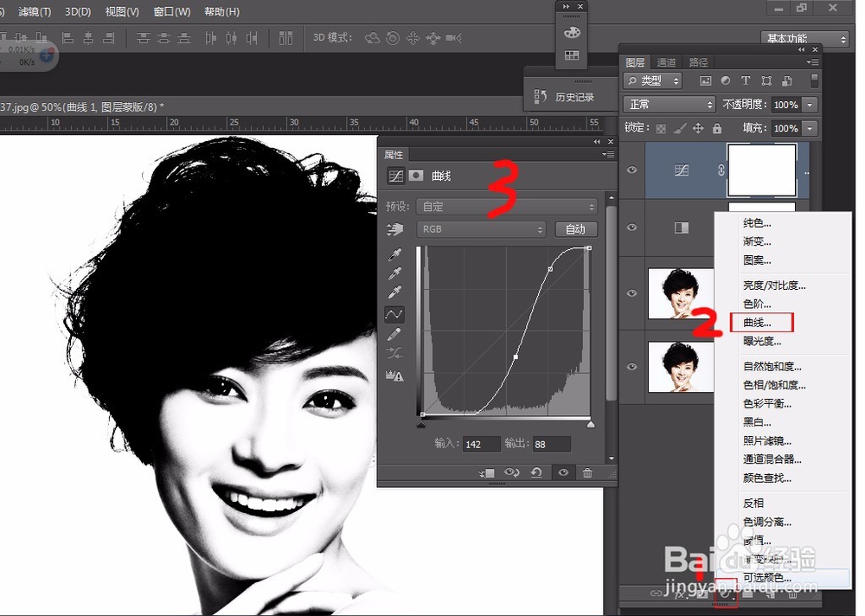Open the fill slider arrow
This screenshot has height=616, width=865.
tap(810, 129)
